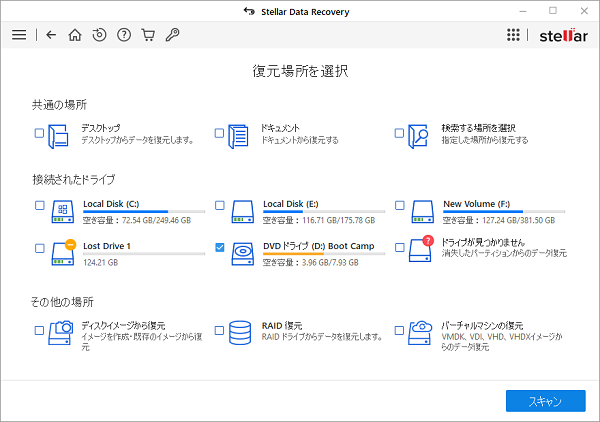Click the Local Disk (E:) label
This screenshot has width=600, height=422.
tap(291, 204)
